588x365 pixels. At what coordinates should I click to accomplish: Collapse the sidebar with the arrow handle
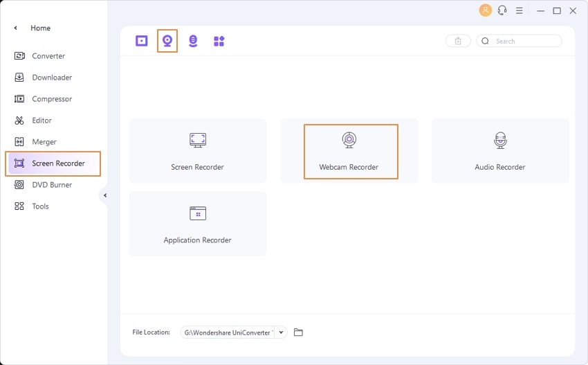click(104, 195)
